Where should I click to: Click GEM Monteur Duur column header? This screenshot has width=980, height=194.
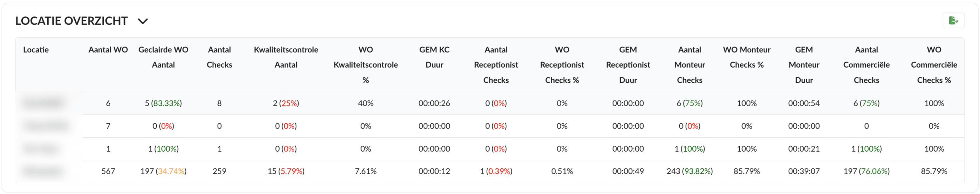tap(803, 65)
